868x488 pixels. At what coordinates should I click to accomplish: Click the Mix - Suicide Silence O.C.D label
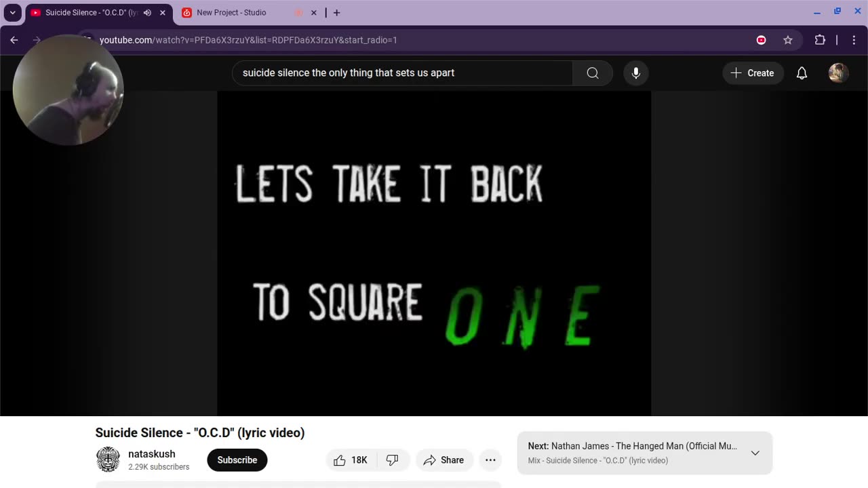coord(598,461)
